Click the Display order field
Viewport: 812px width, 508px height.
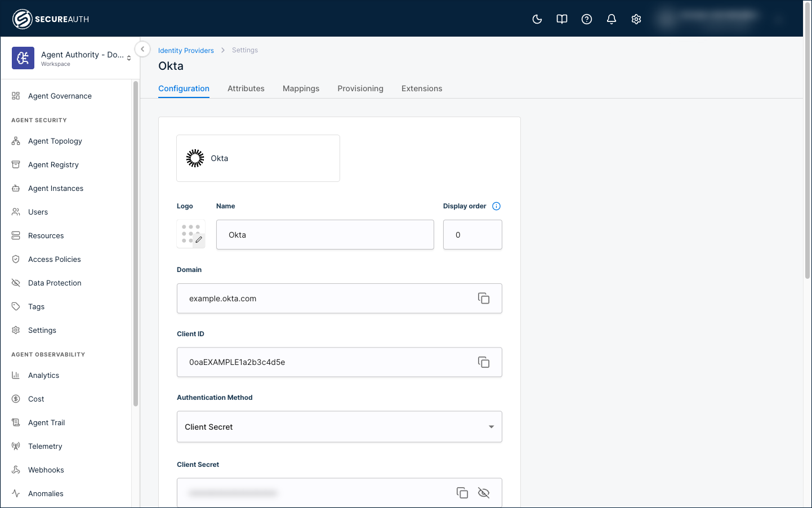pyautogui.click(x=472, y=235)
